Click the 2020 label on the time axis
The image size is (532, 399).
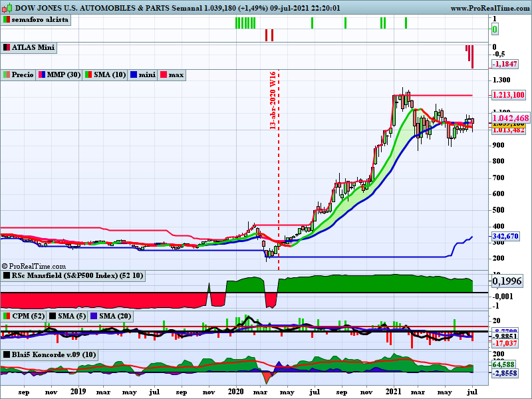pos(236,392)
